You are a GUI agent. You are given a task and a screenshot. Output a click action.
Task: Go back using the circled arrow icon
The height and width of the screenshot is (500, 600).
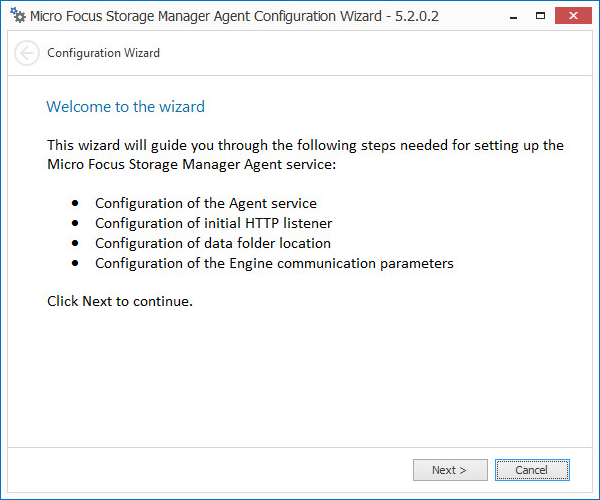(x=27, y=54)
